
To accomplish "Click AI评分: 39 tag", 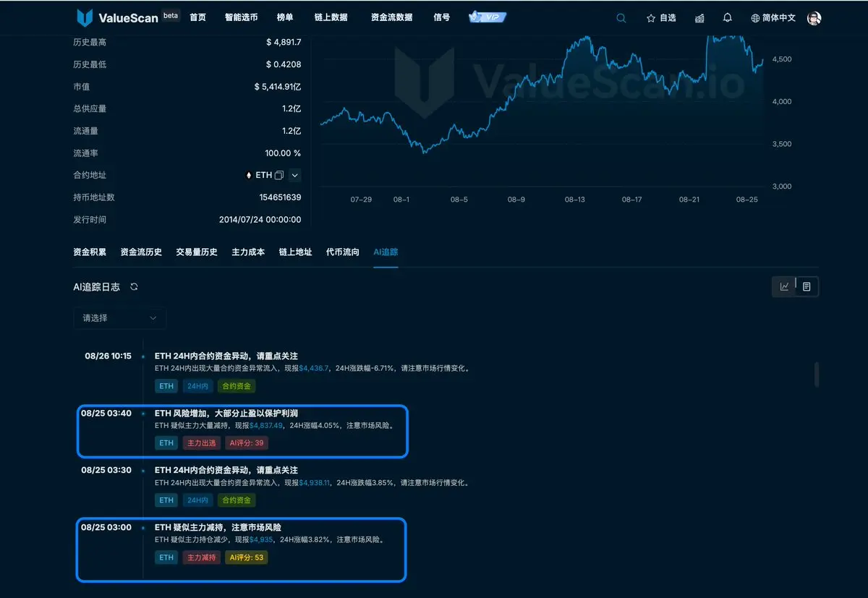I will pyautogui.click(x=247, y=443).
